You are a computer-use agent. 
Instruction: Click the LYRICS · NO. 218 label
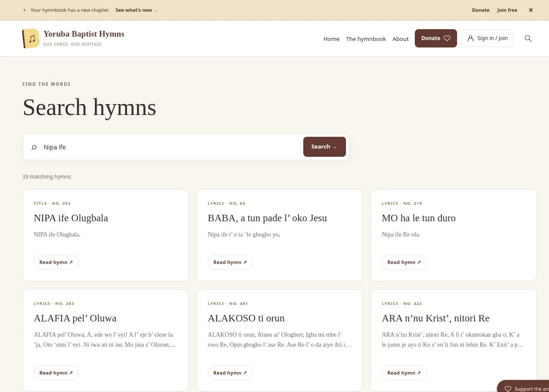[402, 203]
